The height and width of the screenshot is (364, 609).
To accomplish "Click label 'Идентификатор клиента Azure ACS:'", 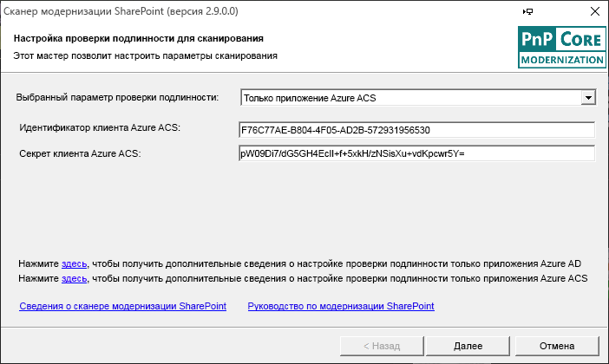I will pos(100,127).
